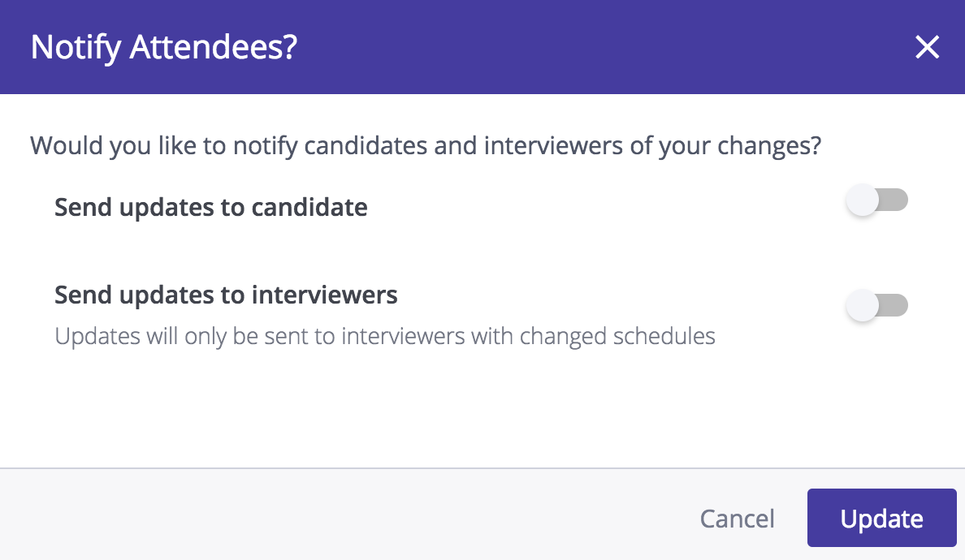965x560 pixels.
Task: Click the Notify Attendees? title text
Action: [x=164, y=47]
